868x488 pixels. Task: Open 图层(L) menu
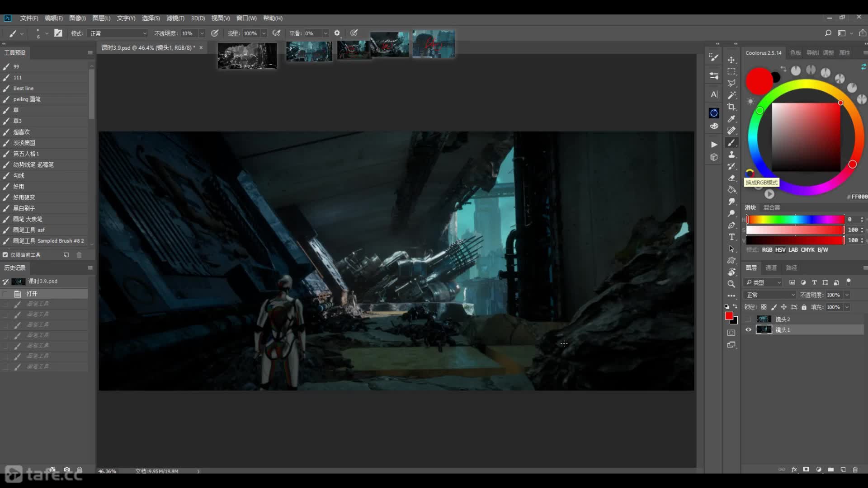click(101, 18)
